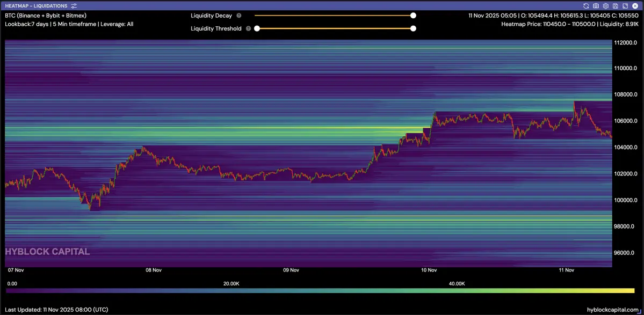Click the 20.00K color scale label
644x315 pixels.
click(x=231, y=283)
